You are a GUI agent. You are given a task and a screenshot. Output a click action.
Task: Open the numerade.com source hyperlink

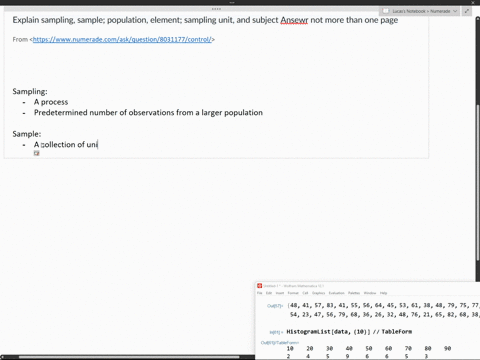(122, 39)
